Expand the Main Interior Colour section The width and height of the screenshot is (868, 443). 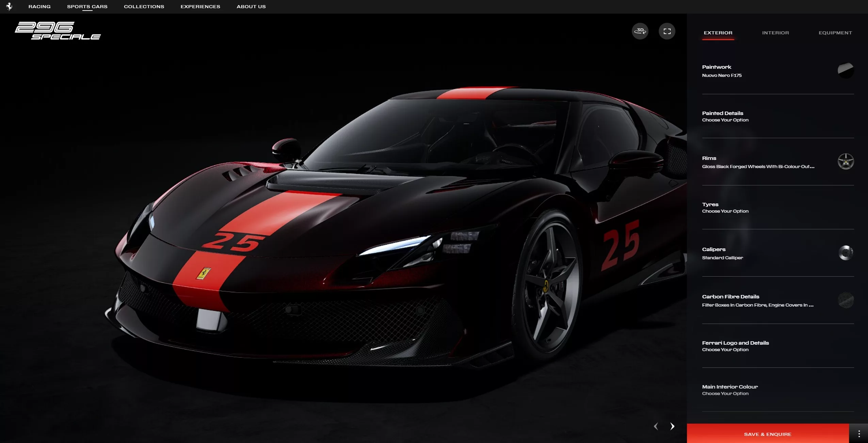(778, 390)
